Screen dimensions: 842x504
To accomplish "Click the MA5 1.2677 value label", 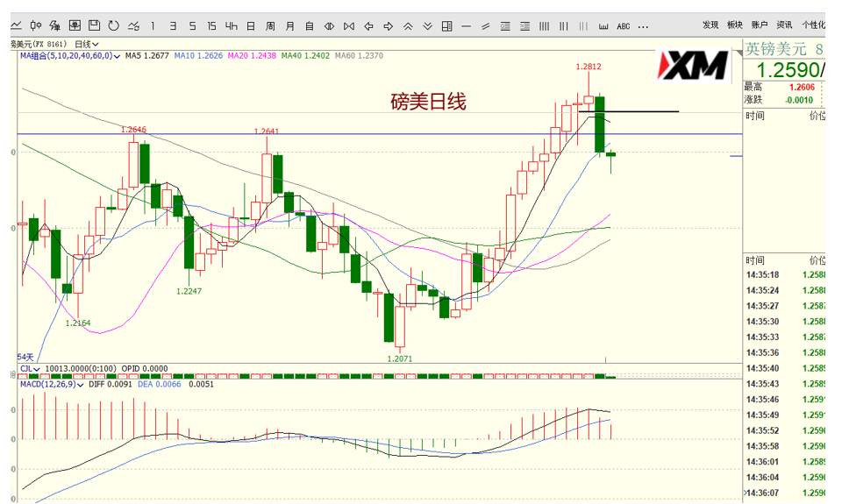I will (147, 55).
